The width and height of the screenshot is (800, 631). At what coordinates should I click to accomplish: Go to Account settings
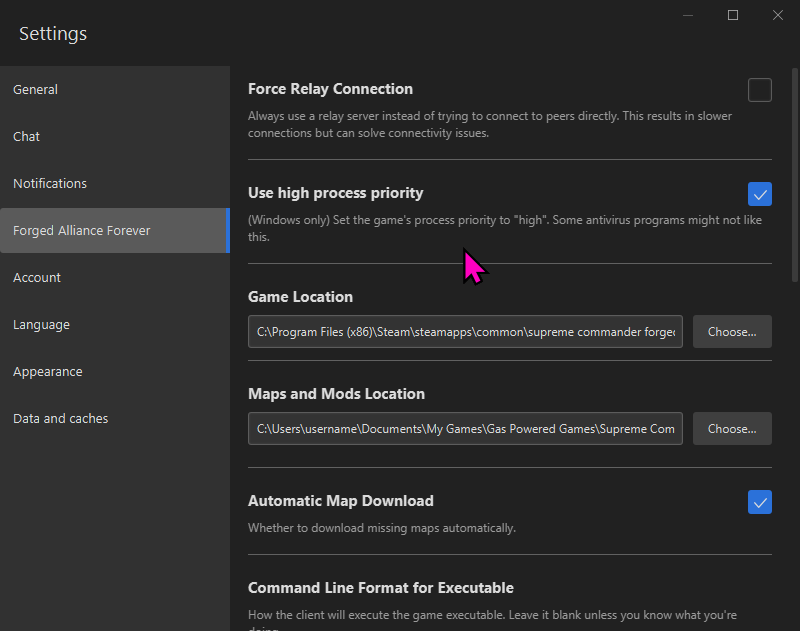click(115, 277)
